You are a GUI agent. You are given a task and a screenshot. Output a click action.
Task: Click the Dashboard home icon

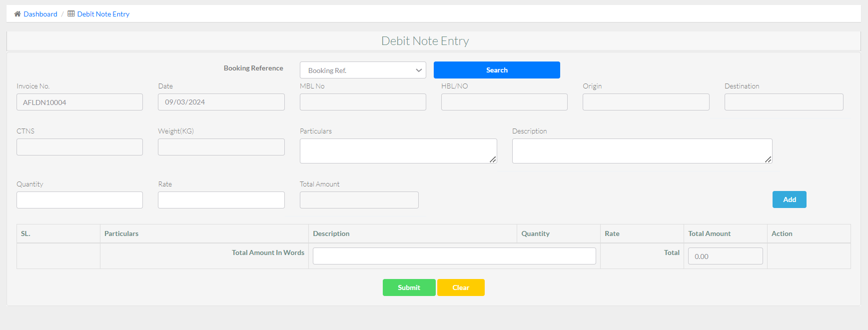[17, 14]
